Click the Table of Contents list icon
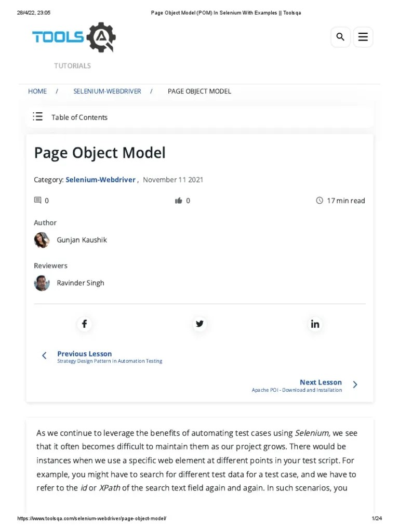The height and width of the screenshot is (532, 399). click(38, 116)
